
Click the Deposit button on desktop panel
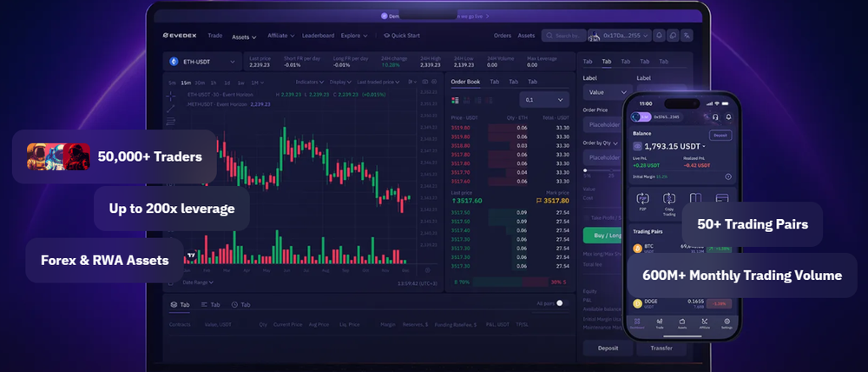point(608,349)
